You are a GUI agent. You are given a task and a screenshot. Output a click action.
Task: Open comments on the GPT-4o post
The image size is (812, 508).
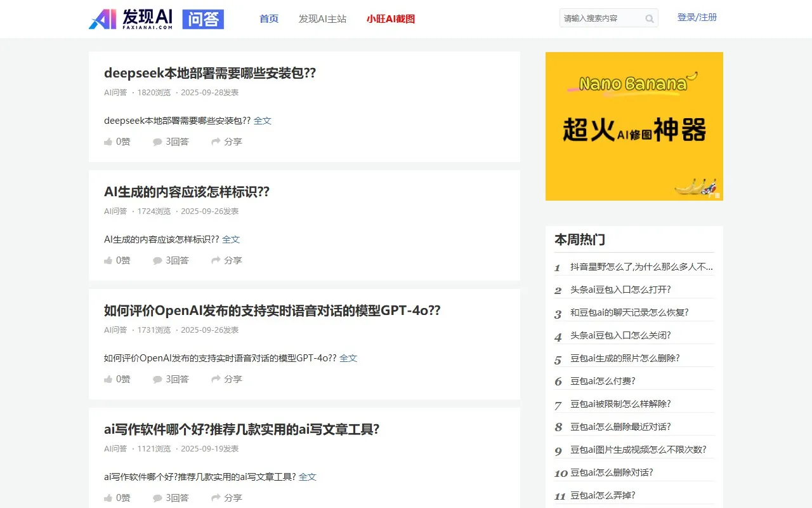171,379
